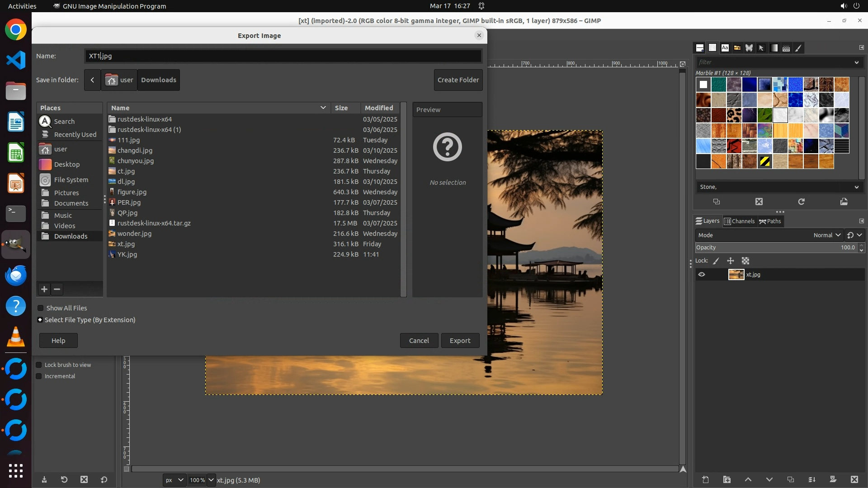
Task: Add bookmark with the plus icon
Action: (x=44, y=289)
